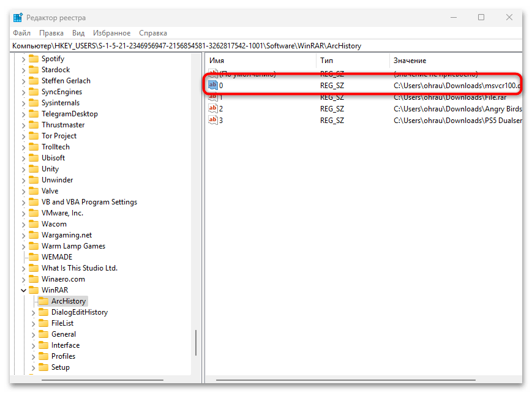Click the Angry Birds path value

(458, 109)
